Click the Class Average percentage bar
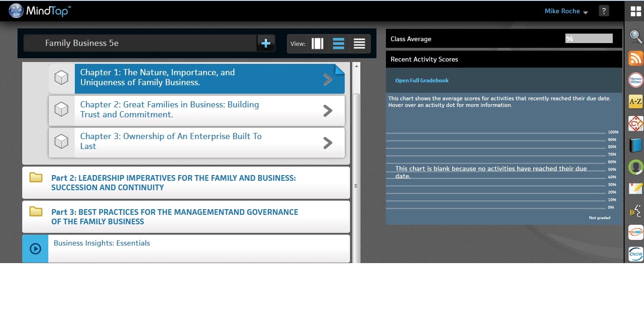 [x=589, y=39]
